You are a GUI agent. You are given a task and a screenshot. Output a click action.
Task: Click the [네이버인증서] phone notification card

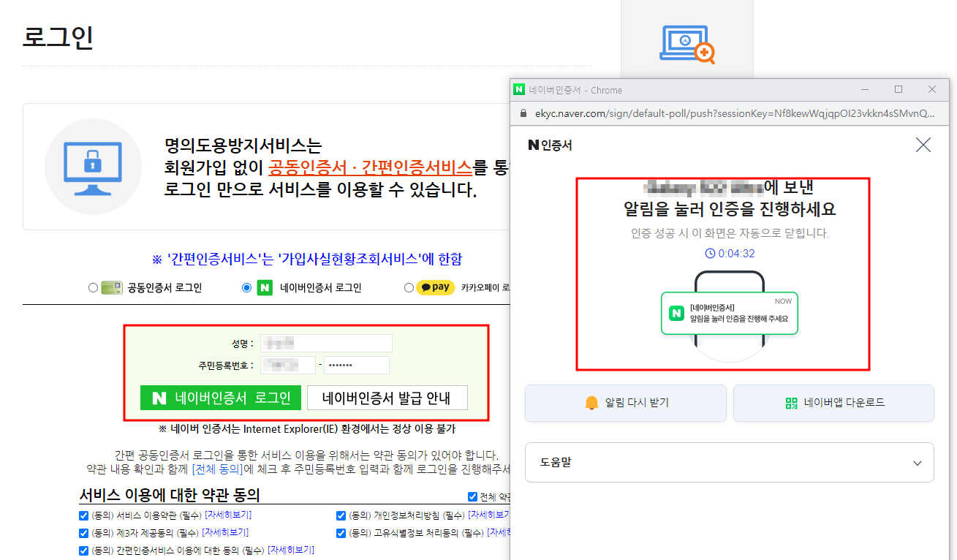click(x=730, y=313)
